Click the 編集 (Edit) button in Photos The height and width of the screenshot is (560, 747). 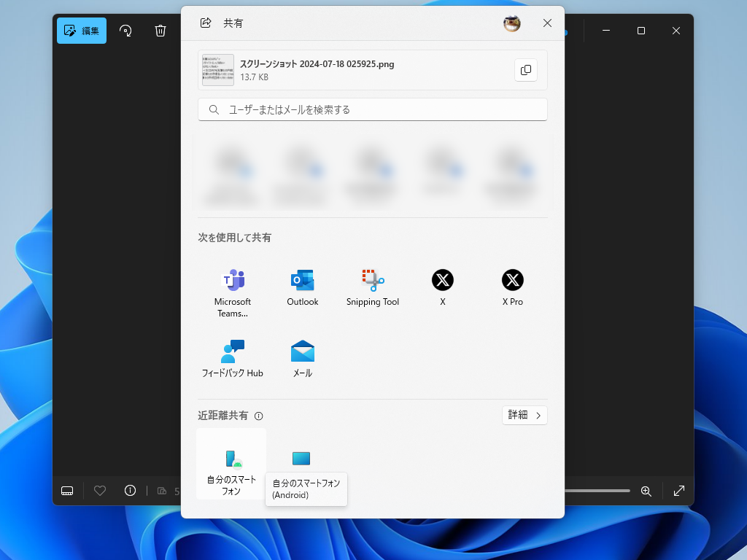pos(82,31)
